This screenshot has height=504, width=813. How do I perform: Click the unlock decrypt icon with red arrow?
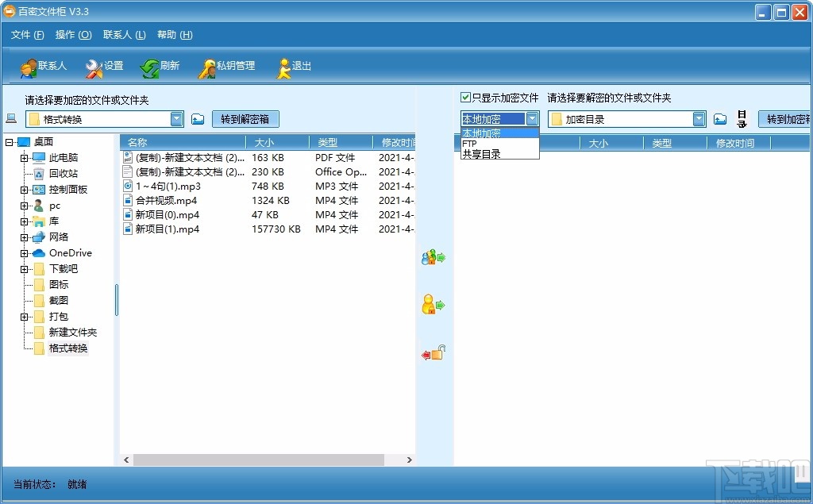pos(433,352)
